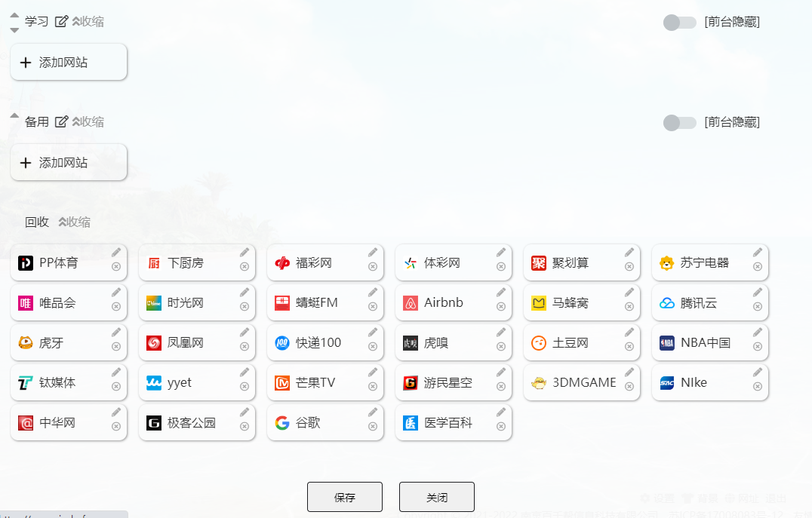Delete the 医学百科 card
This screenshot has width=812, height=518.
(x=501, y=427)
